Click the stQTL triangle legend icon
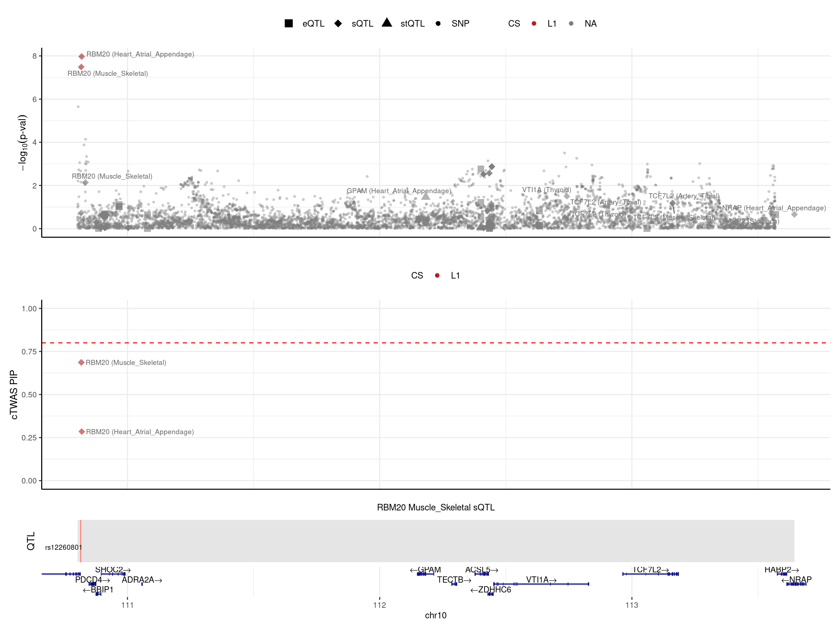The height and width of the screenshot is (630, 840). click(x=386, y=23)
